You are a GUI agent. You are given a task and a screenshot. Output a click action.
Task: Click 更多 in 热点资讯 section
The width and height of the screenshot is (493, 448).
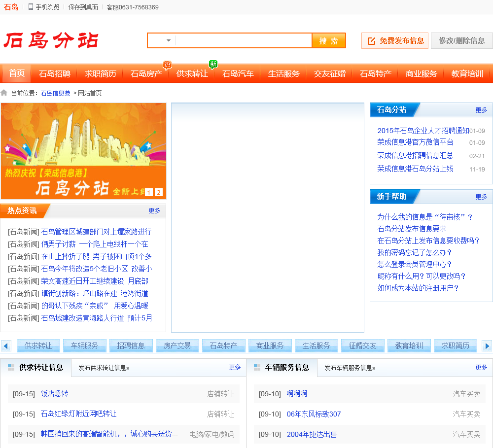pyautogui.click(x=154, y=210)
